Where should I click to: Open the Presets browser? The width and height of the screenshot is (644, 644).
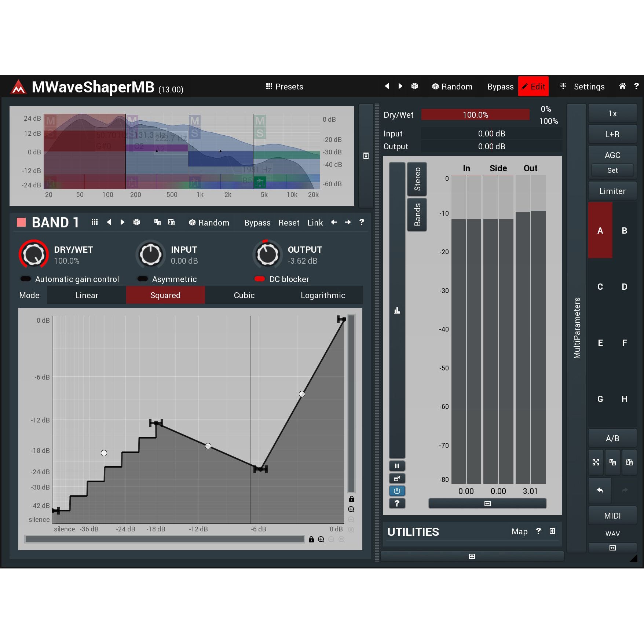tap(285, 87)
